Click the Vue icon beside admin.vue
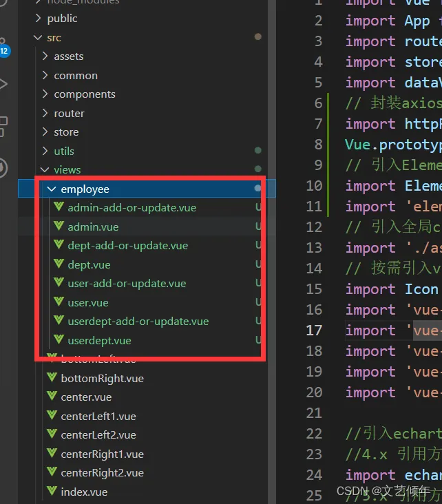This screenshot has width=442, height=504. [59, 227]
